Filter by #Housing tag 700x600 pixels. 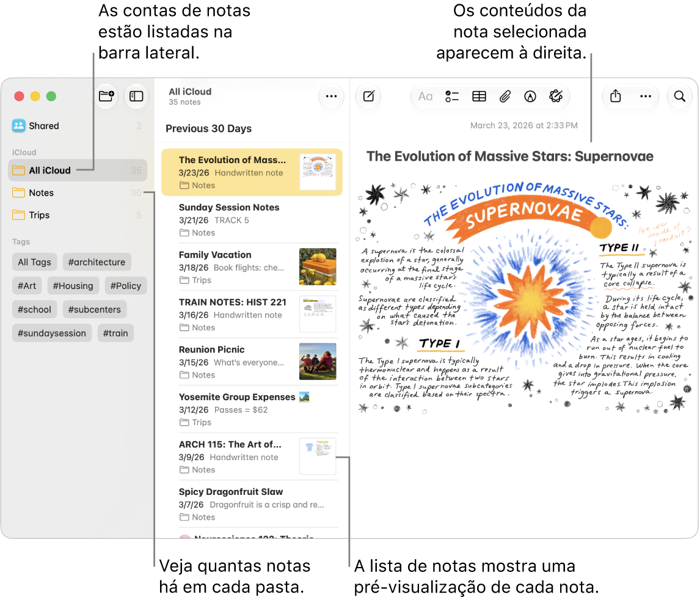pos(73,286)
